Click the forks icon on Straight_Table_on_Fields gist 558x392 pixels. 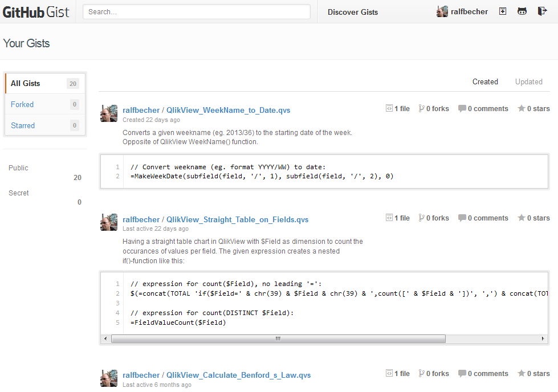[422, 218]
